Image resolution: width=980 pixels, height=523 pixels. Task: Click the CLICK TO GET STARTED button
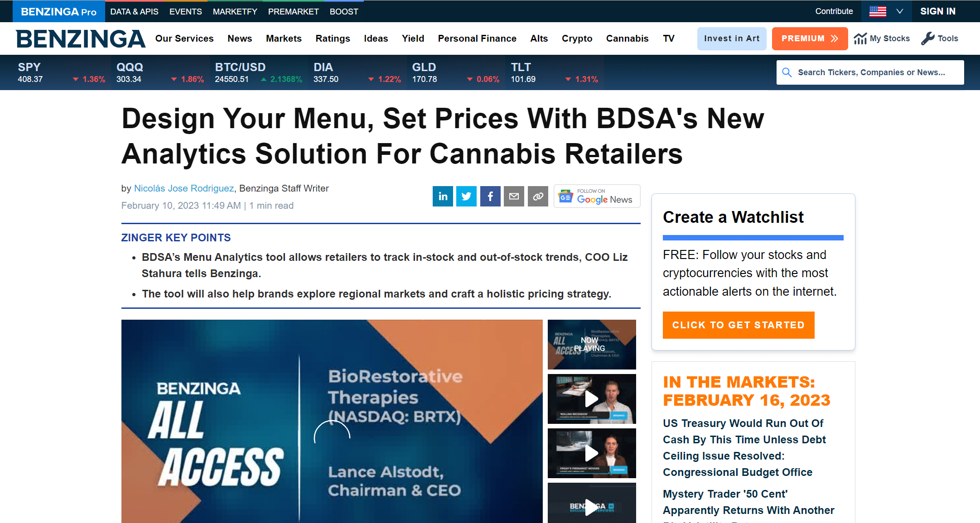tap(738, 325)
